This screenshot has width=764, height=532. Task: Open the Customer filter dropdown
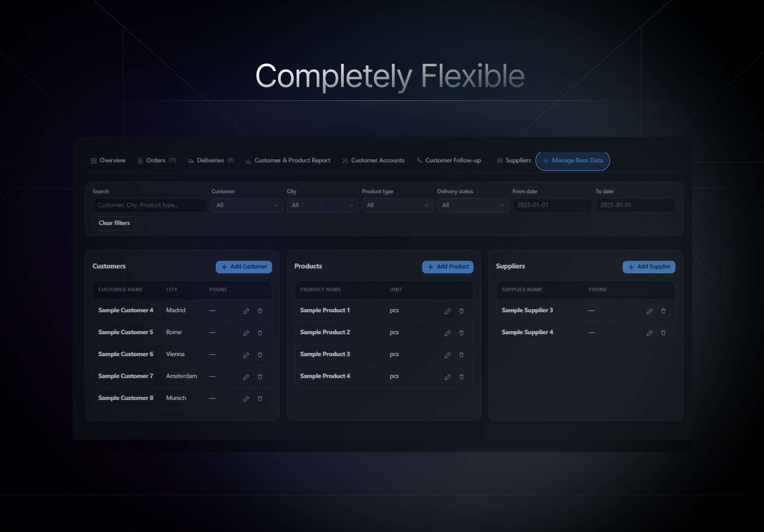247,205
